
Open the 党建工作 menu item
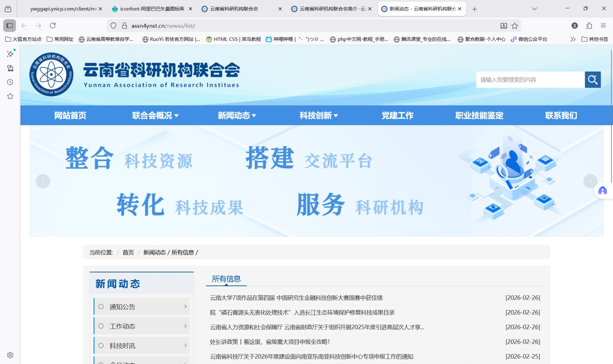pos(398,115)
